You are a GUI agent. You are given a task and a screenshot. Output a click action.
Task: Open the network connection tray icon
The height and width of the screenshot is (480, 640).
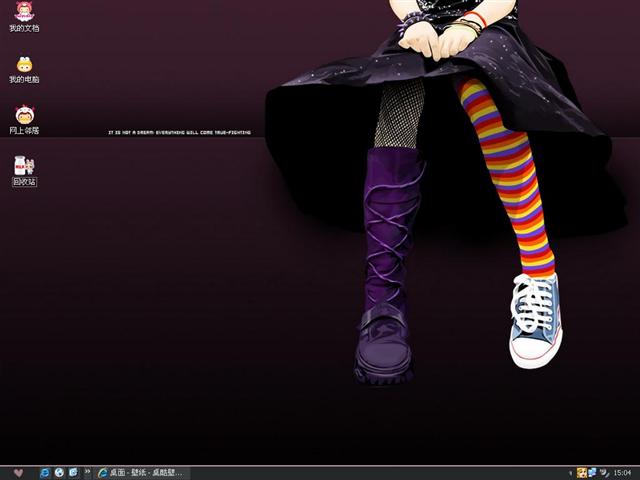click(x=592, y=473)
